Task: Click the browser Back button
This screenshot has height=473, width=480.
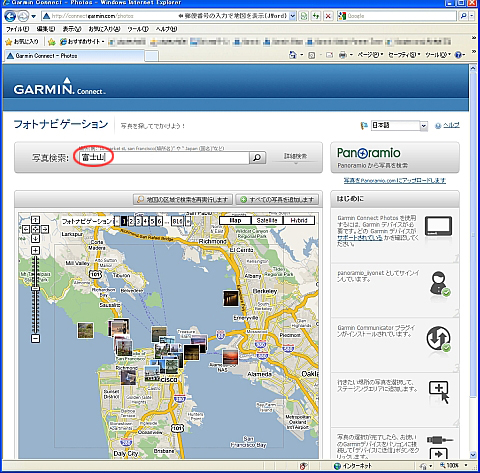Action: [10, 16]
